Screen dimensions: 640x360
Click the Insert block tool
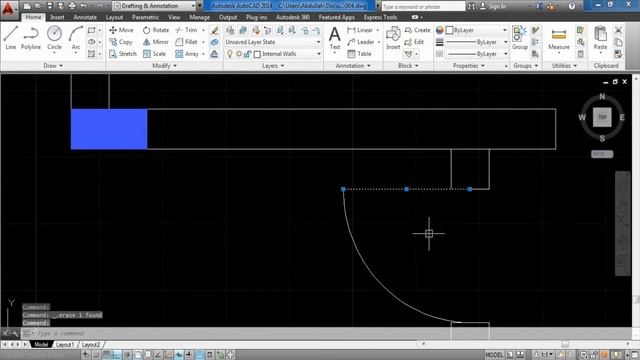(393, 38)
